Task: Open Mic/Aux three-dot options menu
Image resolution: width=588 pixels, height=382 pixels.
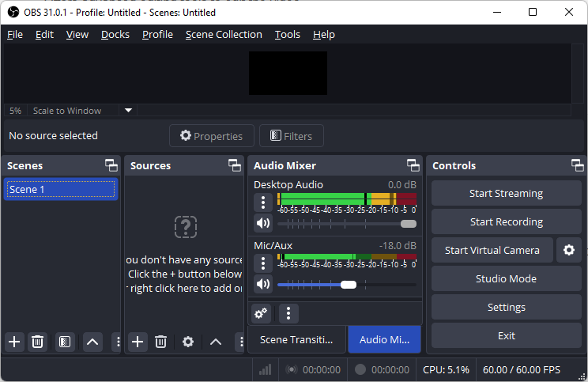Action: (263, 262)
